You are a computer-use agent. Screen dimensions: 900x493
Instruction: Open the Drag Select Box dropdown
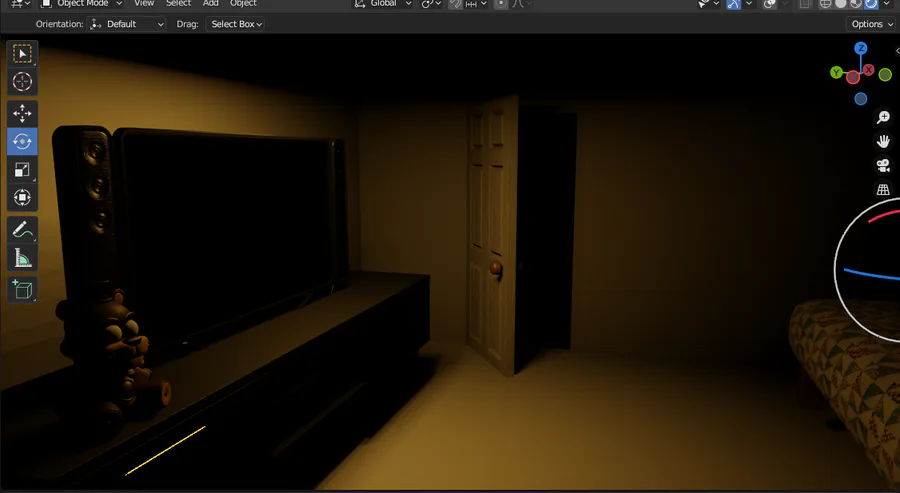coord(235,24)
